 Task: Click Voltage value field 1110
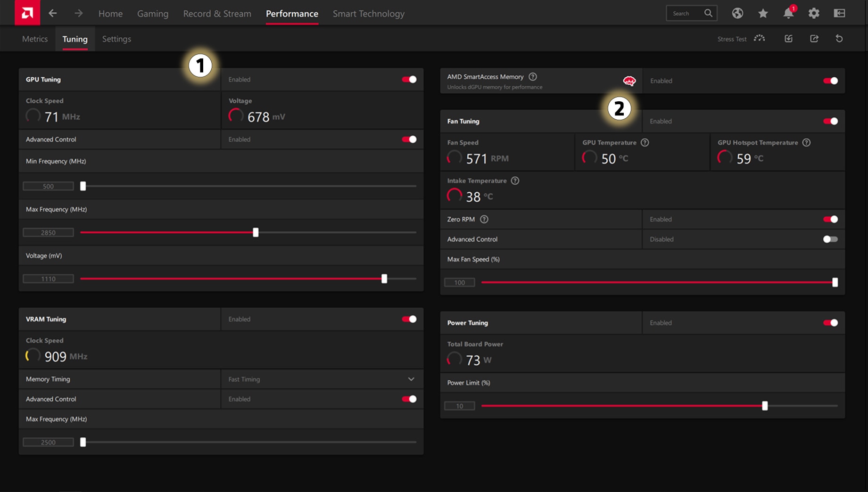pyautogui.click(x=48, y=279)
